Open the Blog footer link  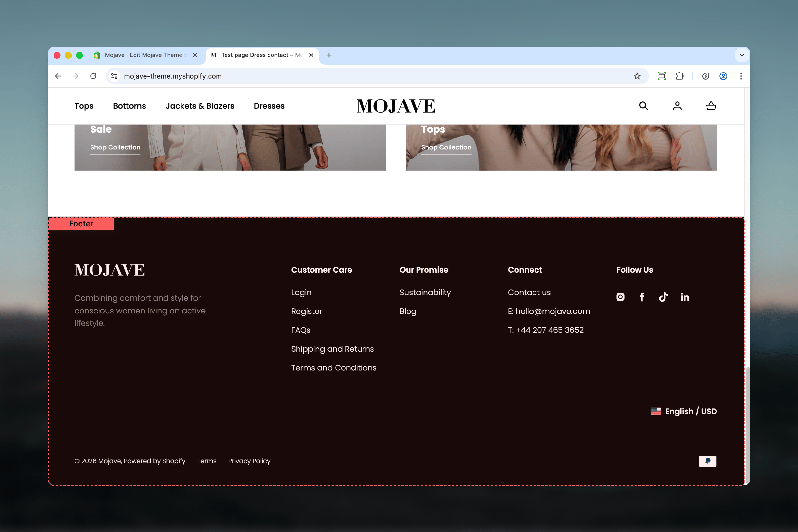(x=408, y=312)
